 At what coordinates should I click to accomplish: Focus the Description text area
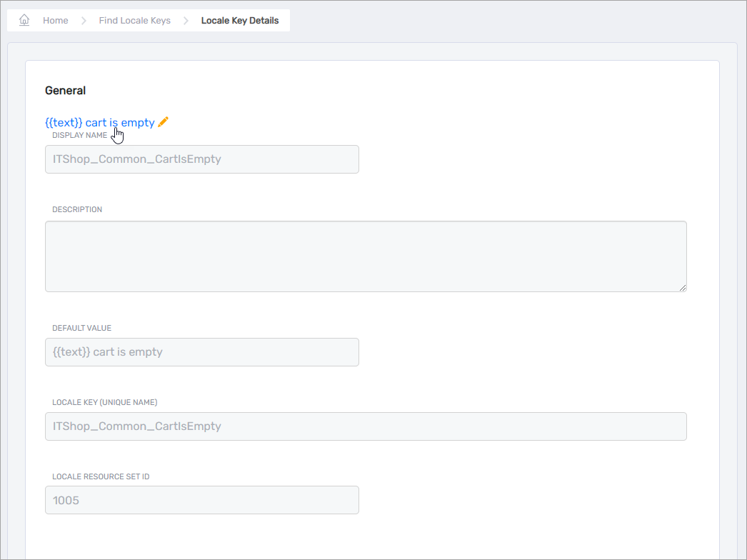(x=365, y=256)
